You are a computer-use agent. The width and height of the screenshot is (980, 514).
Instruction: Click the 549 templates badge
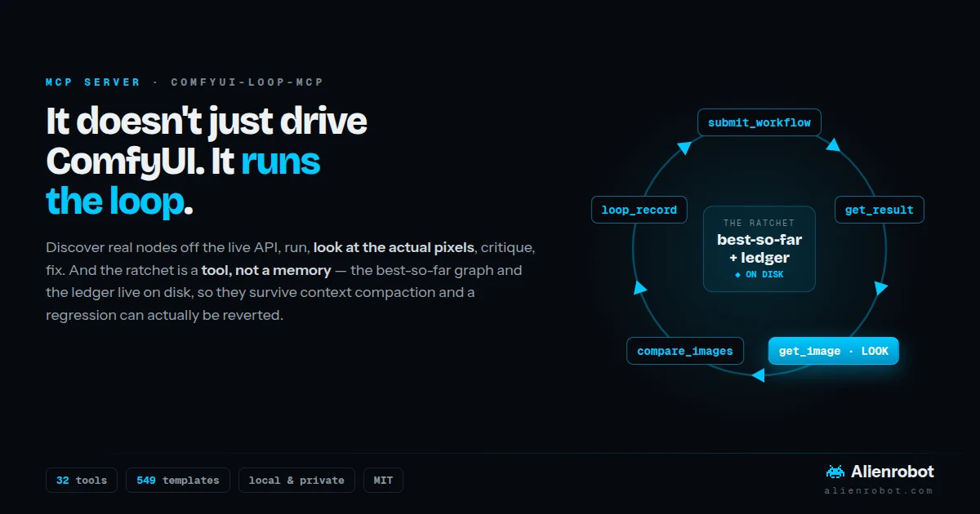click(178, 481)
